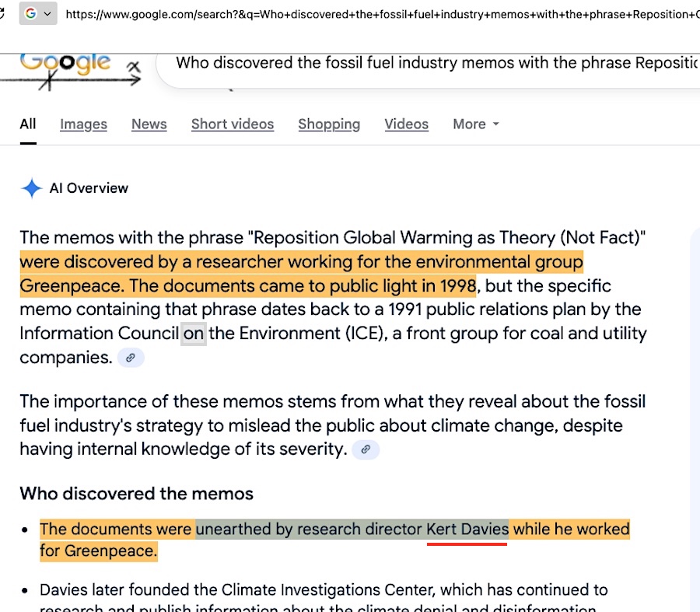The width and height of the screenshot is (700, 612).
Task: Open the Google site icon dropdown in address bar
Action: click(38, 14)
